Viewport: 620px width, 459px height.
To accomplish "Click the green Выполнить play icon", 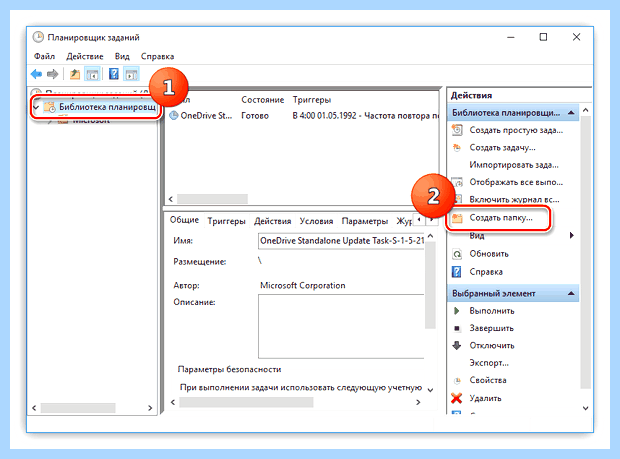I will pos(457,311).
